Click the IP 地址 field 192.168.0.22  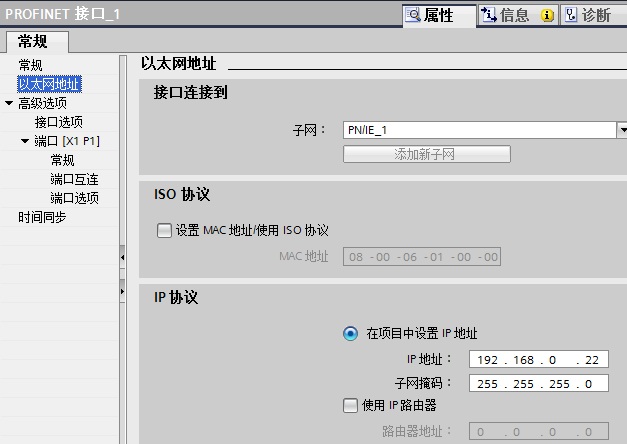539,359
